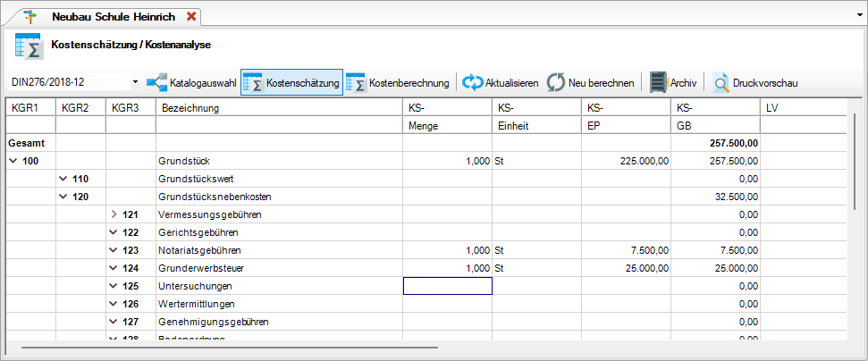
Task: Select the Notariatsgebühren unit St cell
Action: [x=537, y=250]
